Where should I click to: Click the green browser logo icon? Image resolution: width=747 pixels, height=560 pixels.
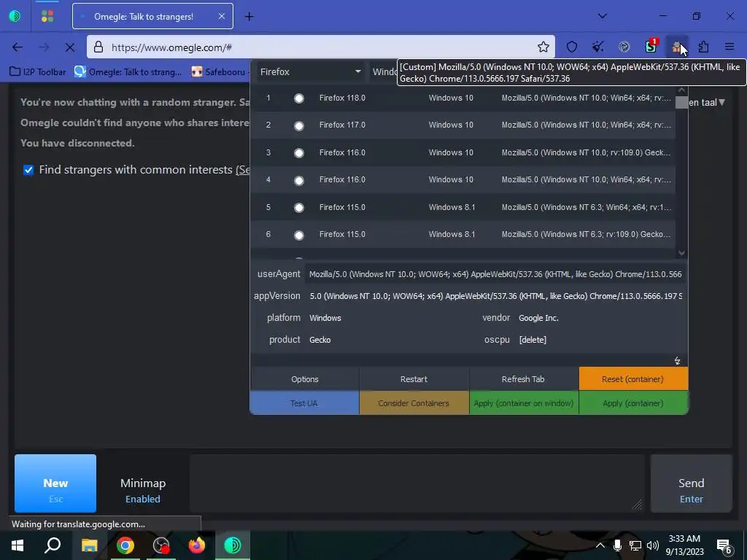click(15, 16)
